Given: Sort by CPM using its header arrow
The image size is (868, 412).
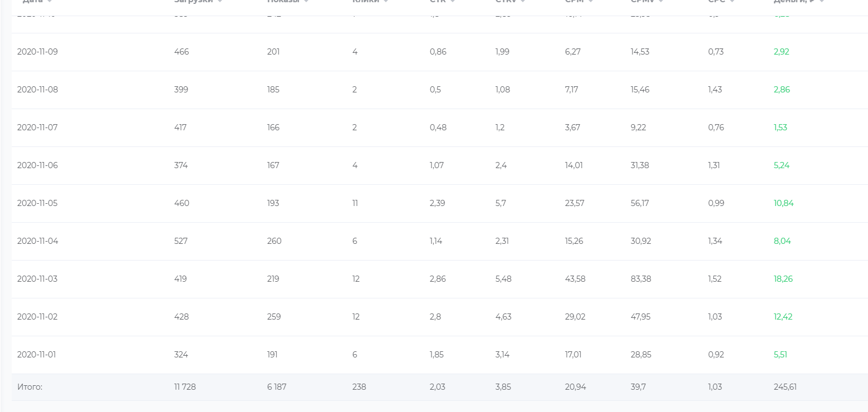Looking at the screenshot, I should click(x=591, y=2).
